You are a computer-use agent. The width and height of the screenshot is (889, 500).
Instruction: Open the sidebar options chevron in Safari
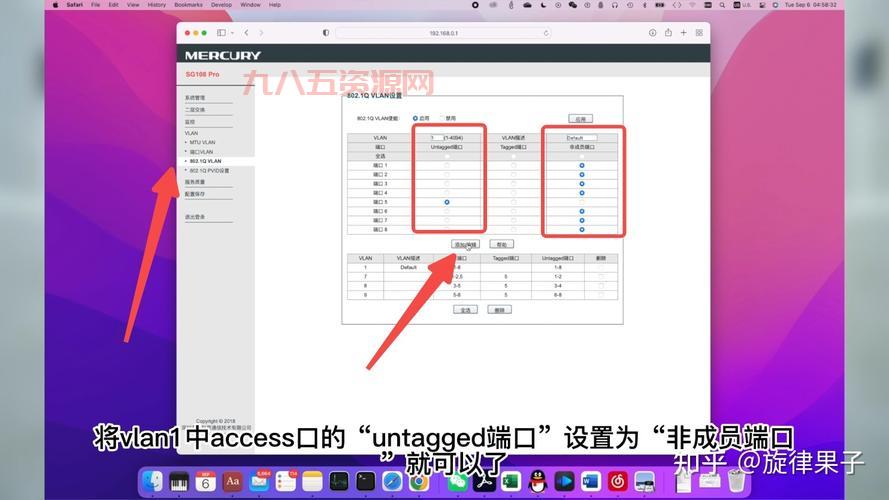tap(232, 33)
